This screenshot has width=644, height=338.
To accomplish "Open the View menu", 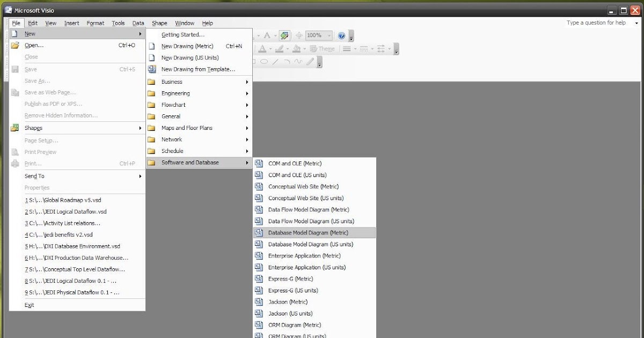I will (51, 23).
